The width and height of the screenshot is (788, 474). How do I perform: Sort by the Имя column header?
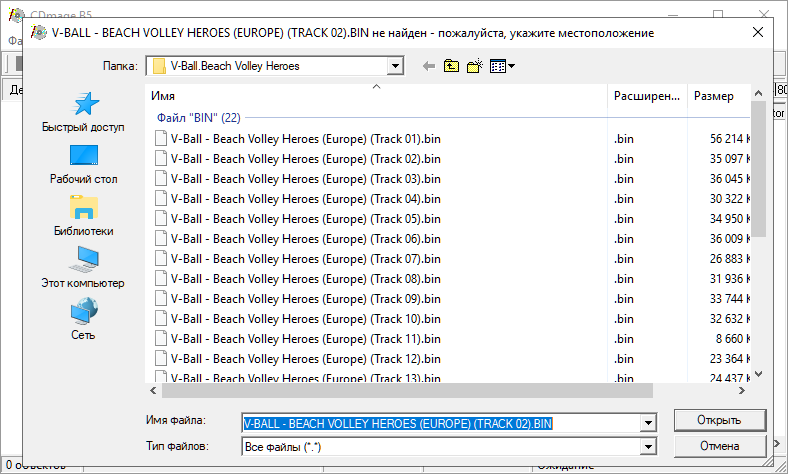click(x=376, y=96)
